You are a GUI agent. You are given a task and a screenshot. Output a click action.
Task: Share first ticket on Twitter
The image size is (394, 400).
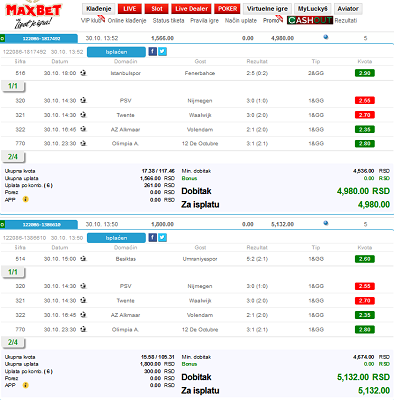click(x=162, y=52)
